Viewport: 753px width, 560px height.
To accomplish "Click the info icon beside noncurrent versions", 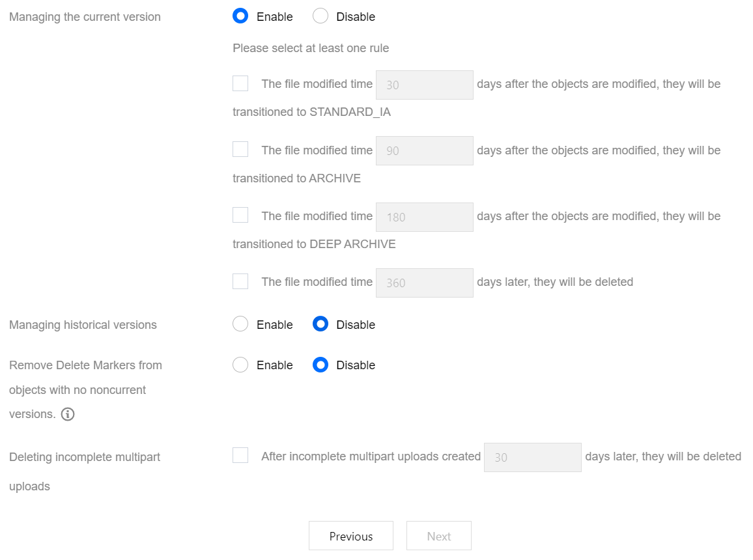I will click(68, 414).
